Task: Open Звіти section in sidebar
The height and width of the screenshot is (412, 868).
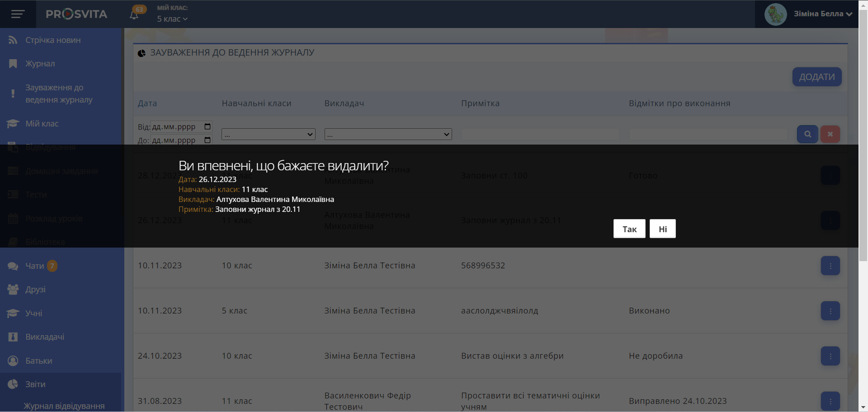Action: pos(35,384)
